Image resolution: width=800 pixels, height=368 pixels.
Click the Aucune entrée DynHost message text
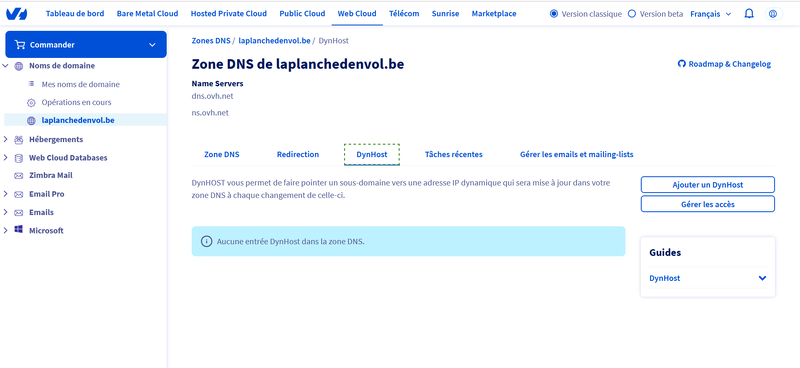(x=290, y=241)
